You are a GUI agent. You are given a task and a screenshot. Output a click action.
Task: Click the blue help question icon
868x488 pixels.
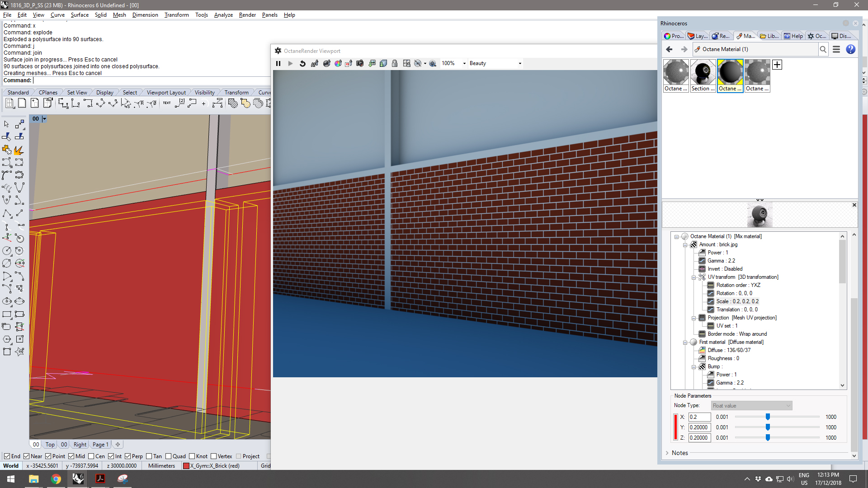click(x=850, y=49)
